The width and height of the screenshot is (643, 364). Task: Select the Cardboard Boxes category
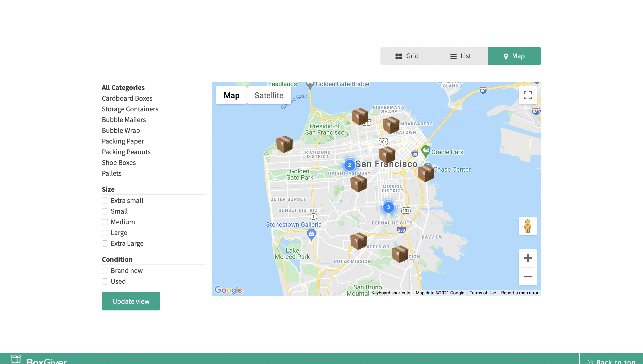(x=127, y=98)
